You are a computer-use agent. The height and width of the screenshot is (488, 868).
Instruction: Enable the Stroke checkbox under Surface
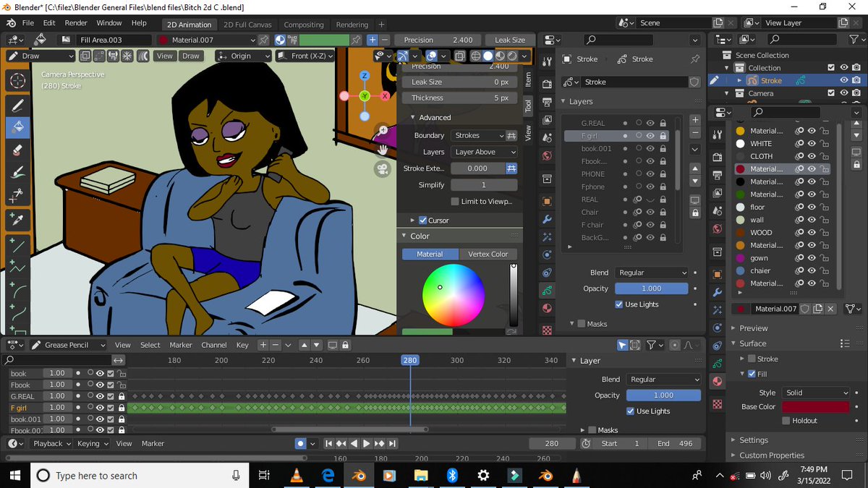click(x=752, y=359)
